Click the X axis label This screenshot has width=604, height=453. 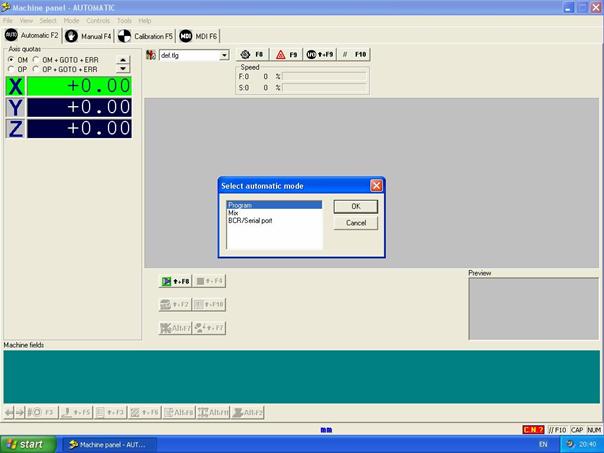(x=15, y=86)
